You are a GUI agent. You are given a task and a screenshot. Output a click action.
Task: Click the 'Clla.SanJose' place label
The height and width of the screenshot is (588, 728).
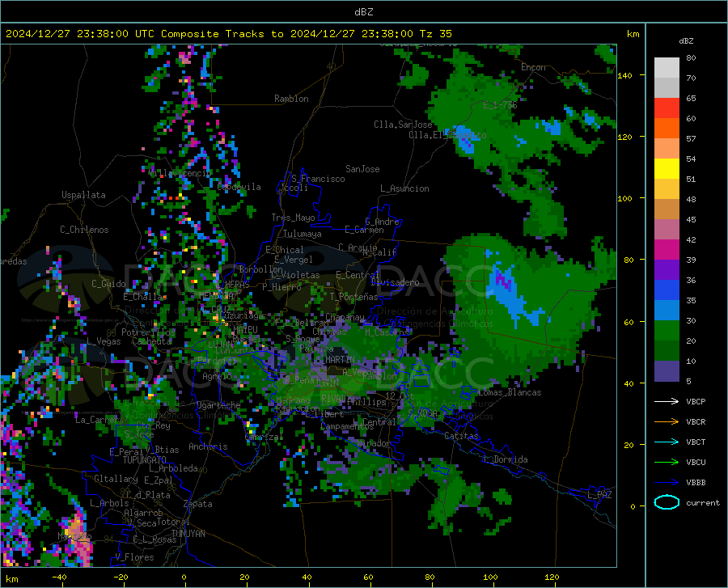tap(403, 125)
